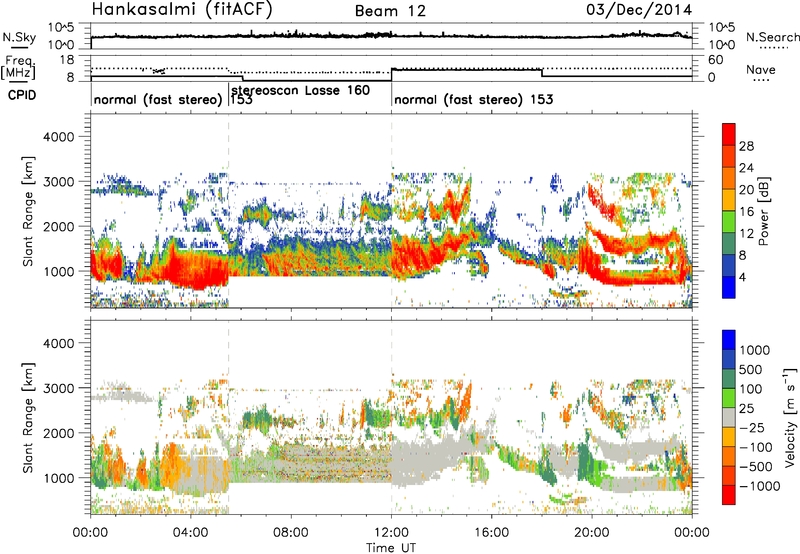The height and width of the screenshot is (554, 800).
Task: Pick the bottom red swatch of the velocity colorbar
Action: tap(729, 495)
